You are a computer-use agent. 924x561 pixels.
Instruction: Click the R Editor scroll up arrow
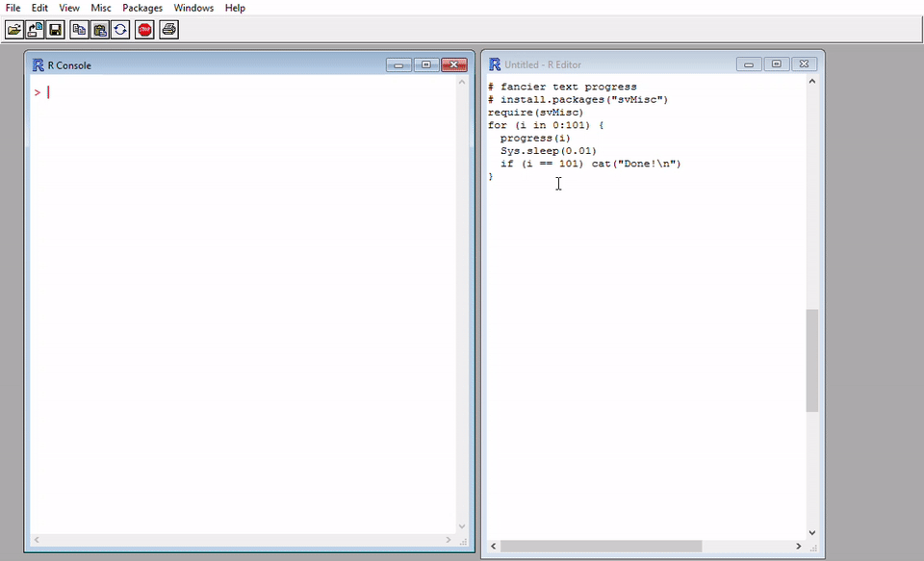click(x=812, y=82)
